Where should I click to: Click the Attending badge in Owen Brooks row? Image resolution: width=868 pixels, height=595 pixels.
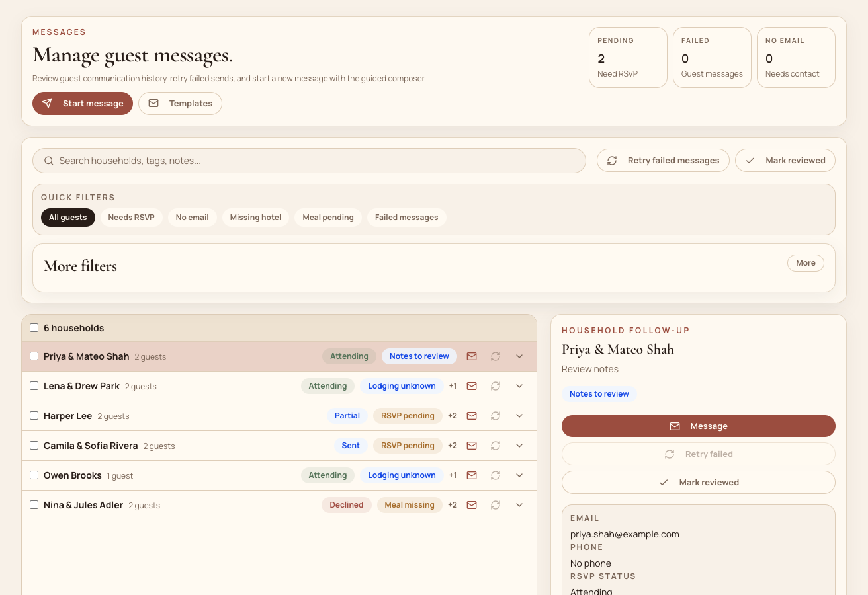pos(327,475)
